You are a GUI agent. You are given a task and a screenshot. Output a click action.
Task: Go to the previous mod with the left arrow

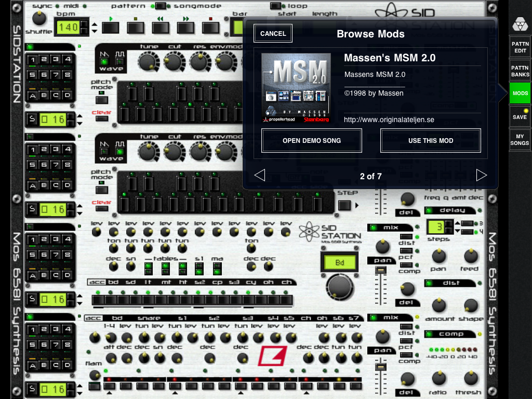tap(260, 176)
